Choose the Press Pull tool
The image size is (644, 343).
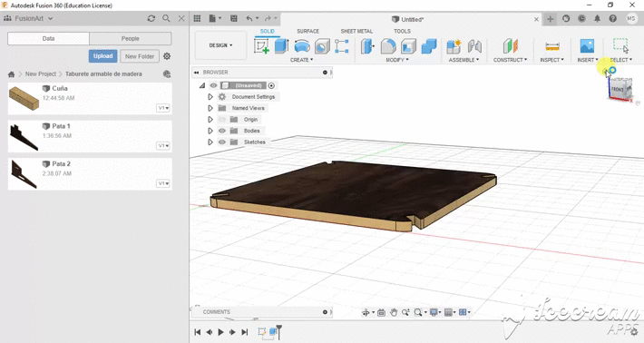(x=367, y=46)
